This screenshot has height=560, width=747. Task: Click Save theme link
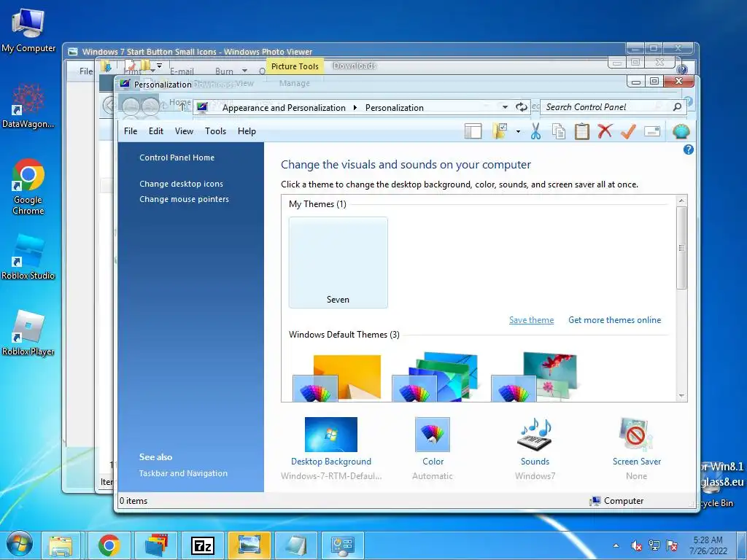531,320
